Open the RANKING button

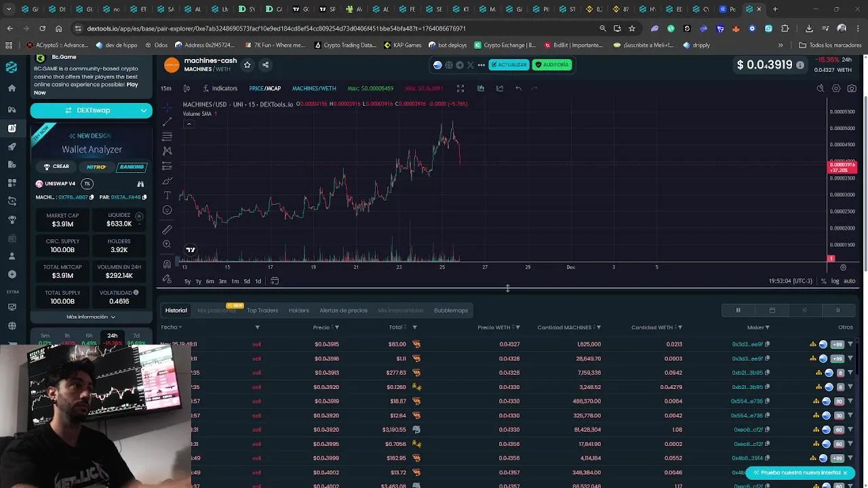click(x=132, y=167)
